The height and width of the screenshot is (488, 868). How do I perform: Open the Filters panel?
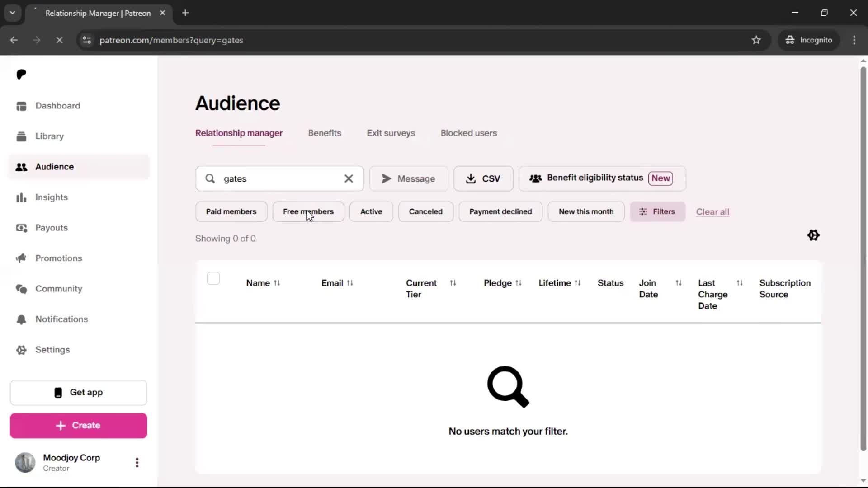(658, 211)
